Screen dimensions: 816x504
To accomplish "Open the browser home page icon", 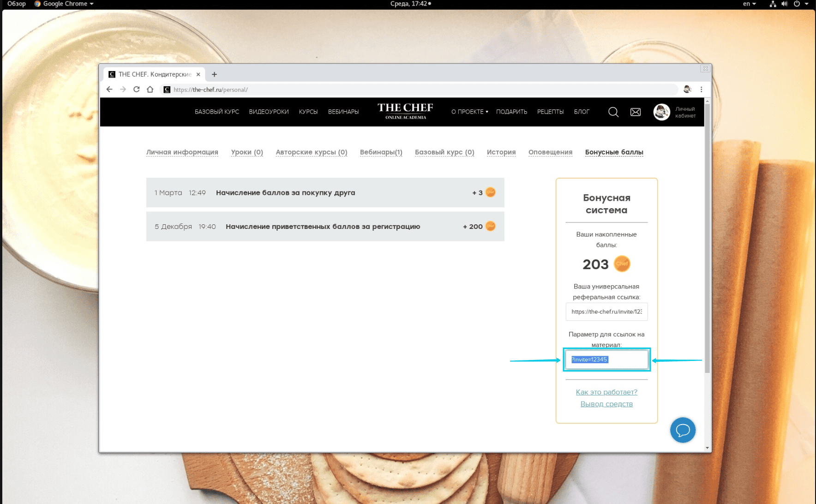I will [150, 90].
